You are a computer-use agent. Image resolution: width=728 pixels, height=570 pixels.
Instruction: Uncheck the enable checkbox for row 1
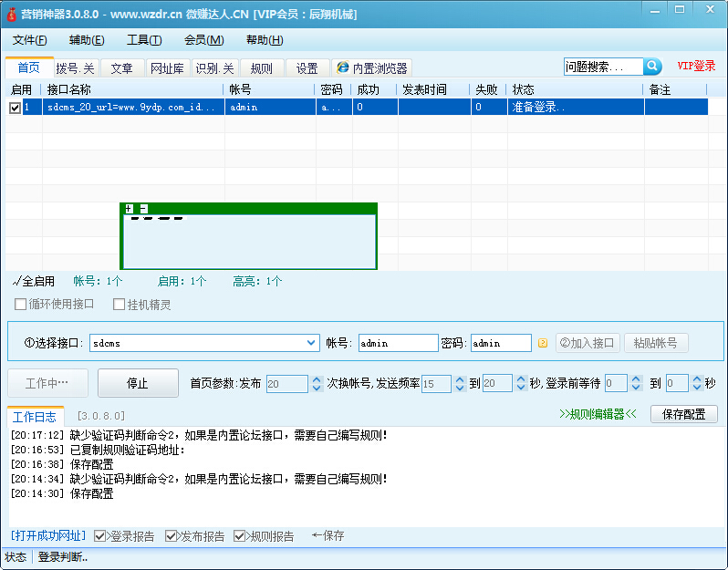point(15,108)
